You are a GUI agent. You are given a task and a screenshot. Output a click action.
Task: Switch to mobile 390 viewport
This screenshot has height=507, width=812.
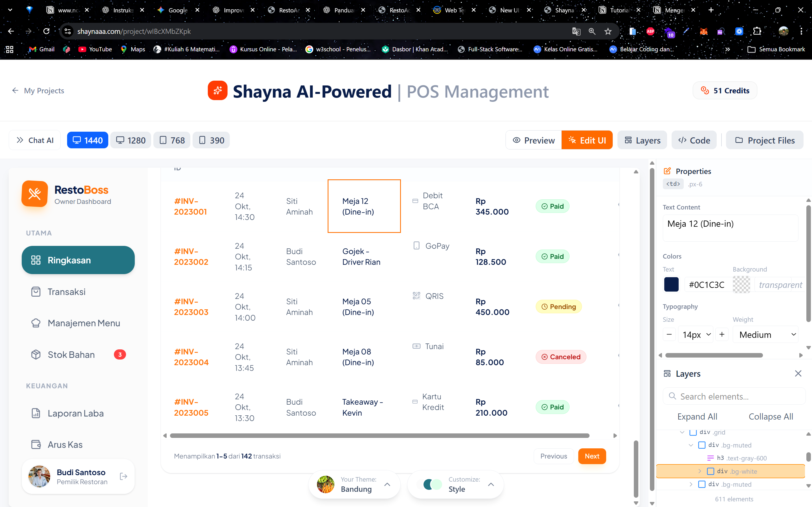211,140
